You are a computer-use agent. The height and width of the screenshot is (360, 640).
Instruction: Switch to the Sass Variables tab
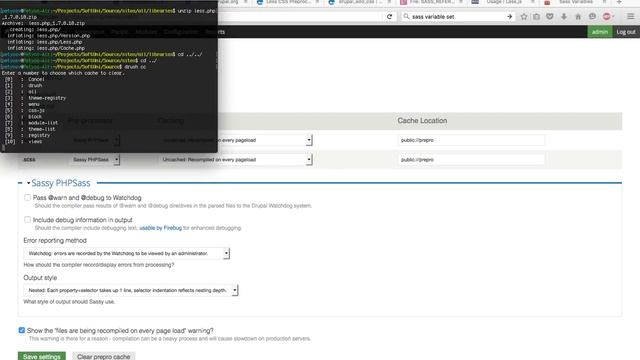(576, 2)
